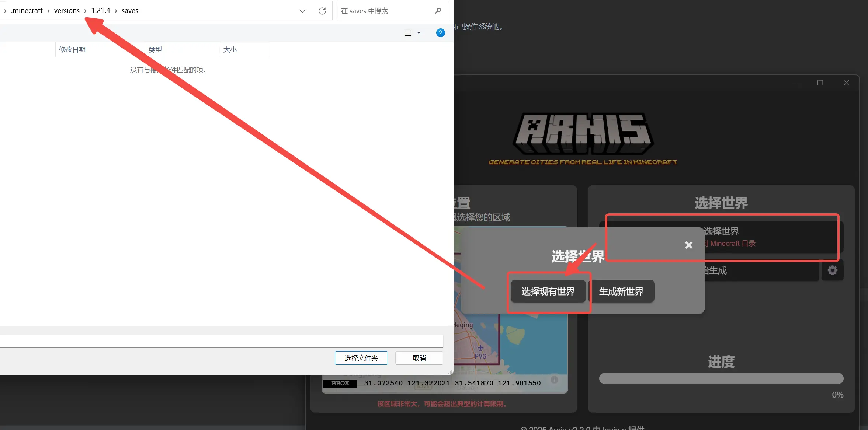Screen dimensions: 868x430
Task: Open Arnis settings gear icon
Action: pyautogui.click(x=833, y=270)
